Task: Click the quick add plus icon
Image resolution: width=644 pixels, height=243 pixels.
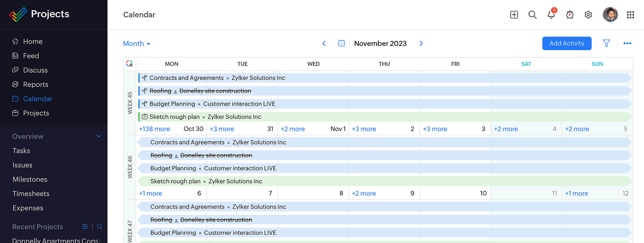Action: [514, 15]
